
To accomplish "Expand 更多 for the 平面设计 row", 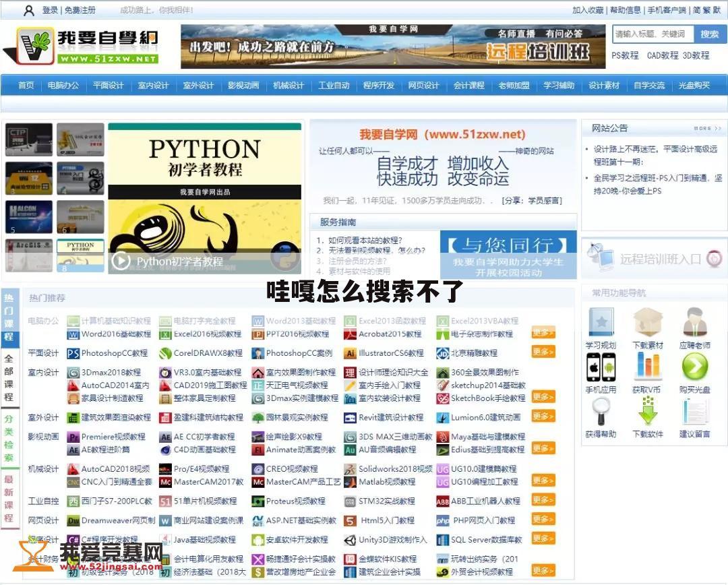I will point(543,352).
